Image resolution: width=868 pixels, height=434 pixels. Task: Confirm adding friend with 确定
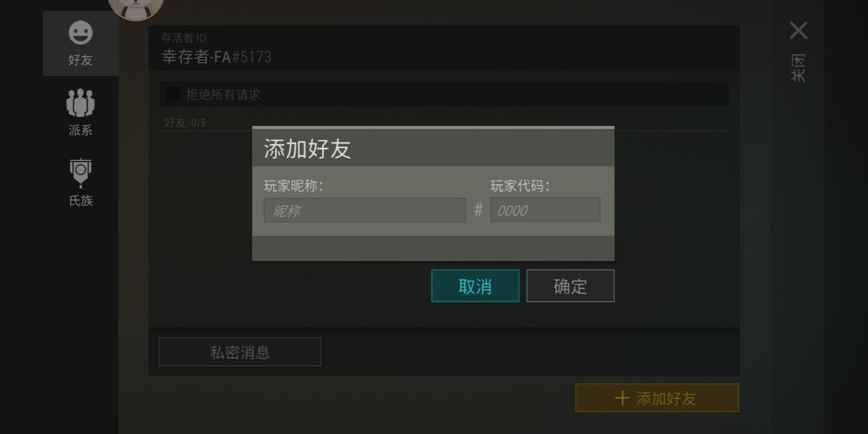570,286
